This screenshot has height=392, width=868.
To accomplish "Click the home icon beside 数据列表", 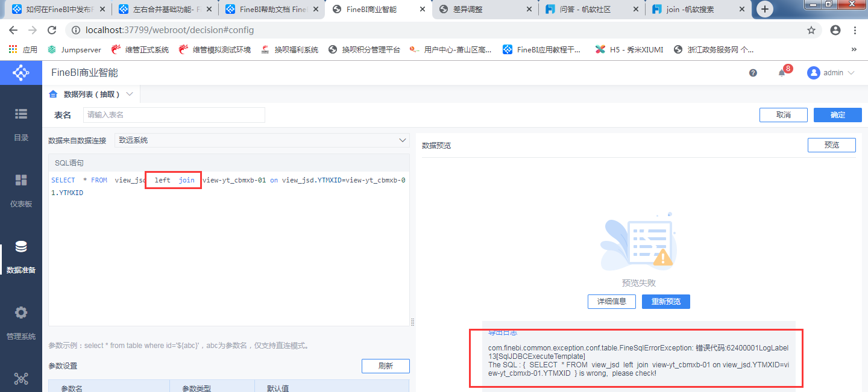I will [x=53, y=94].
